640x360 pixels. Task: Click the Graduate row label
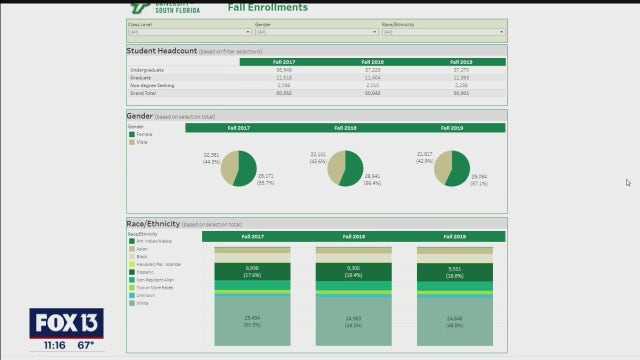pyautogui.click(x=140, y=78)
